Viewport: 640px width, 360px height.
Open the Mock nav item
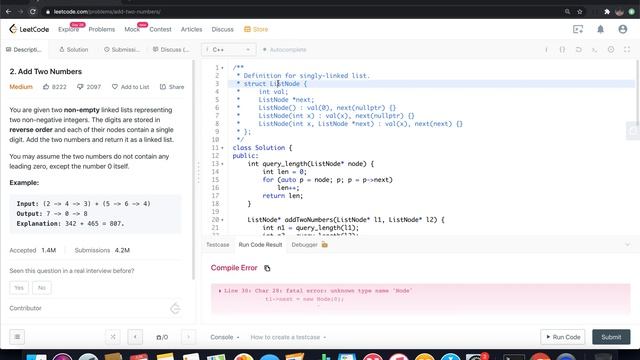(x=132, y=29)
